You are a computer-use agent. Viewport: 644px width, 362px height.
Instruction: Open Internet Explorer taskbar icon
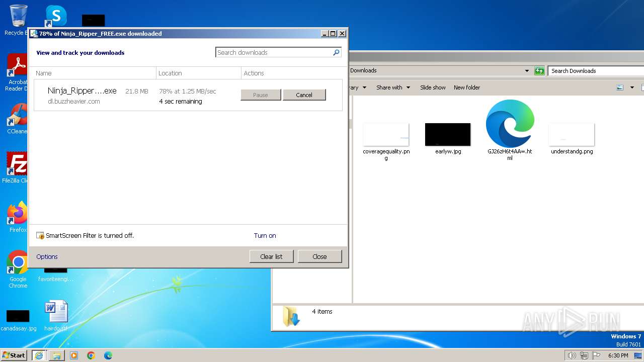coord(38,355)
